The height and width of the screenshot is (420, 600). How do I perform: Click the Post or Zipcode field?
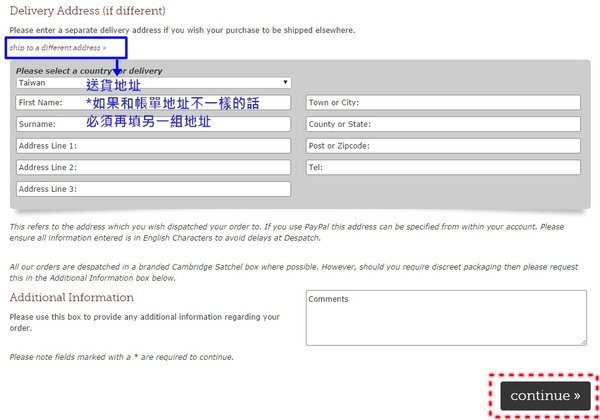click(x=443, y=146)
